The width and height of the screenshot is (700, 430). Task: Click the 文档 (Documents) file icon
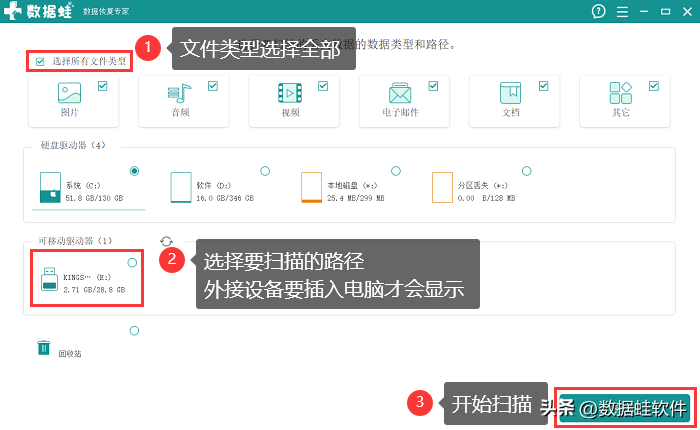coord(510,94)
